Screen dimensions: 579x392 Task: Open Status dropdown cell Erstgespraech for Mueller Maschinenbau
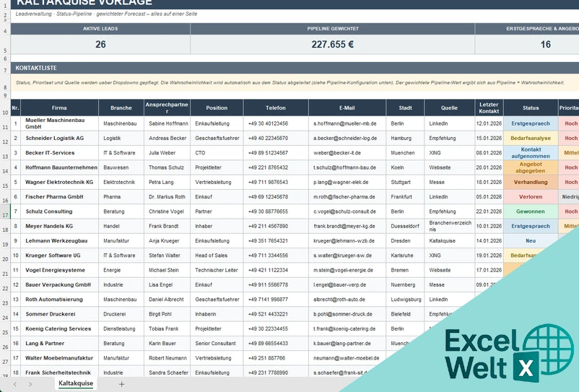[x=531, y=123]
